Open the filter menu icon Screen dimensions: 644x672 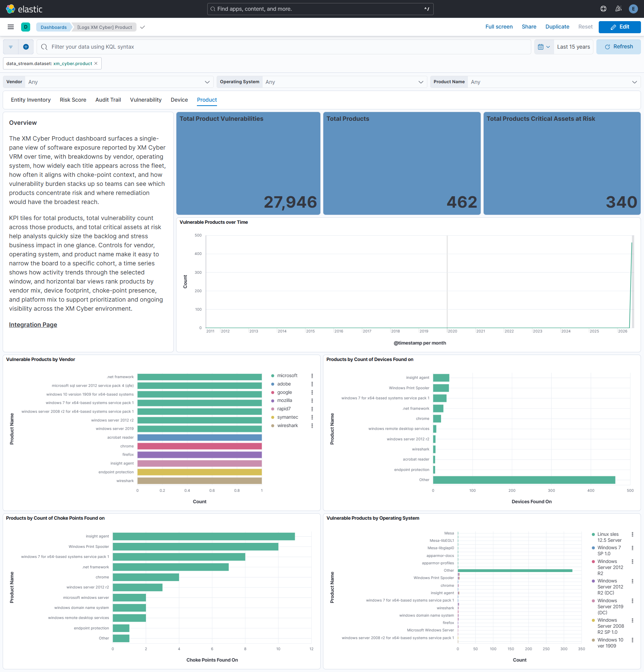coord(11,47)
